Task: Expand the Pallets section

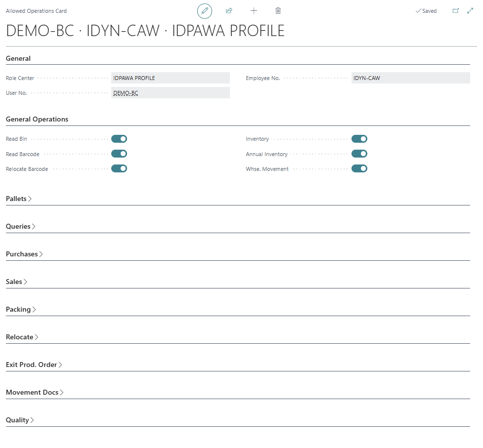Action: click(x=19, y=199)
